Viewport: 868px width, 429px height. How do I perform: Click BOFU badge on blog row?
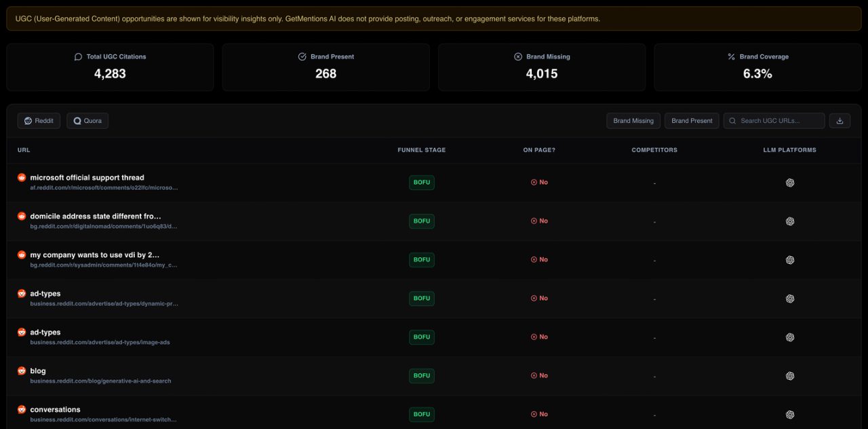(422, 376)
